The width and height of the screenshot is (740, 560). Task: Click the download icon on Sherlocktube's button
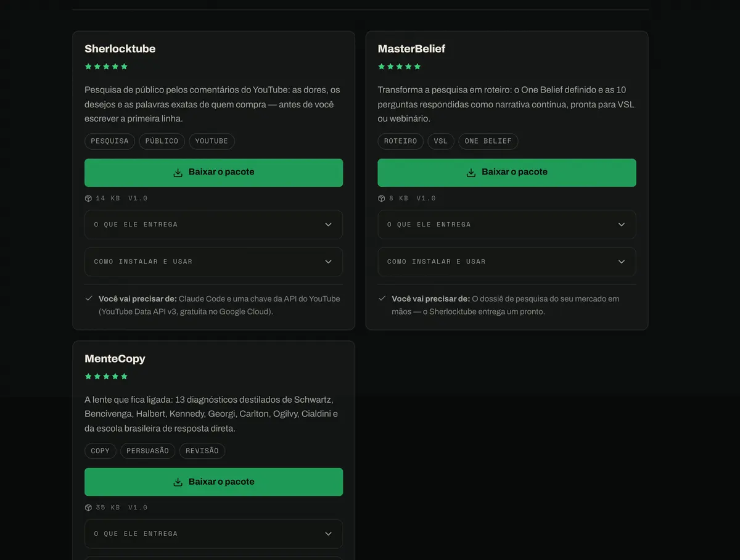[x=178, y=173]
